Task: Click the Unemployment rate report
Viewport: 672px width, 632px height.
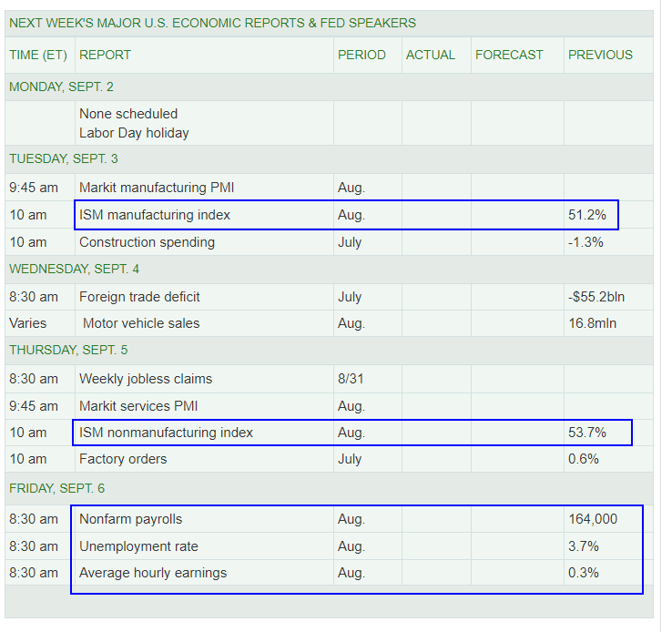Action: 138,546
